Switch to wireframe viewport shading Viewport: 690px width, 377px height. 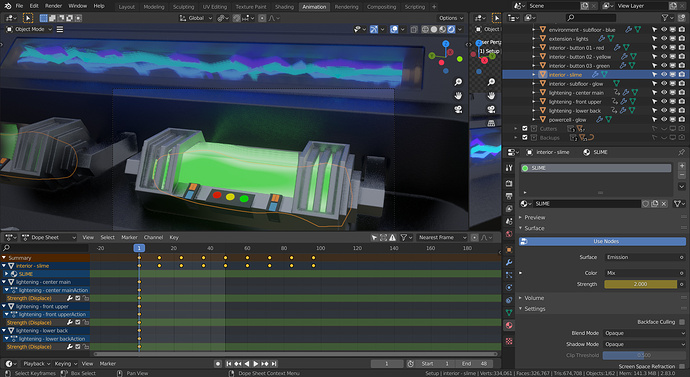tap(425, 29)
